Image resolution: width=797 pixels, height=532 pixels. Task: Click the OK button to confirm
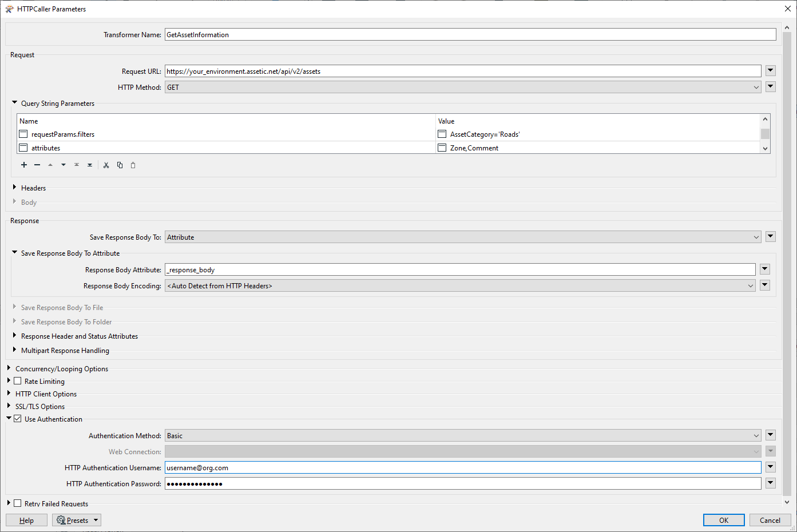coord(724,520)
